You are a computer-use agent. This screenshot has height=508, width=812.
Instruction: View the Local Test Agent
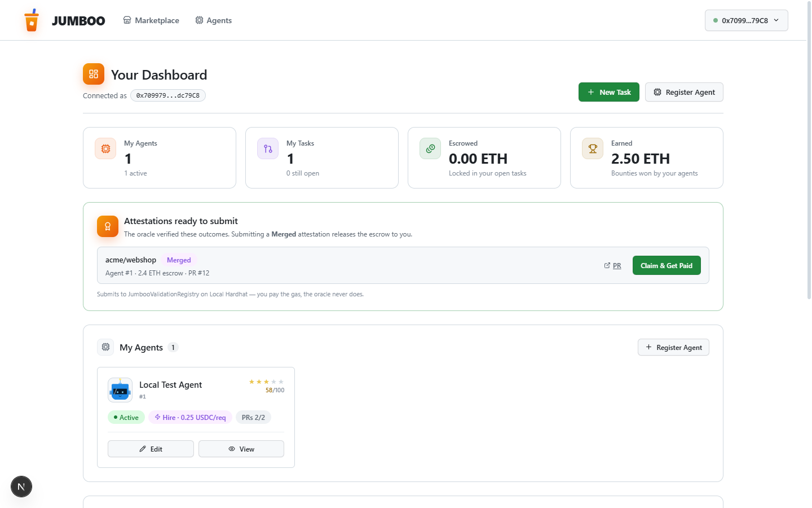click(x=241, y=449)
